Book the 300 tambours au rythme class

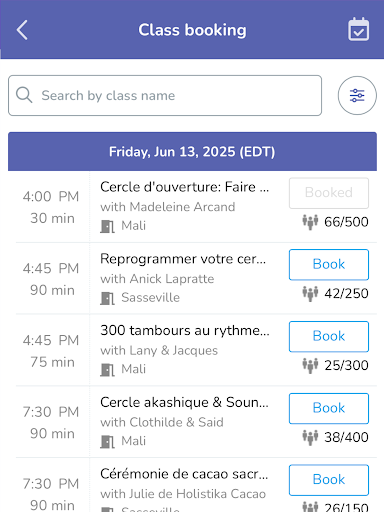(329, 336)
